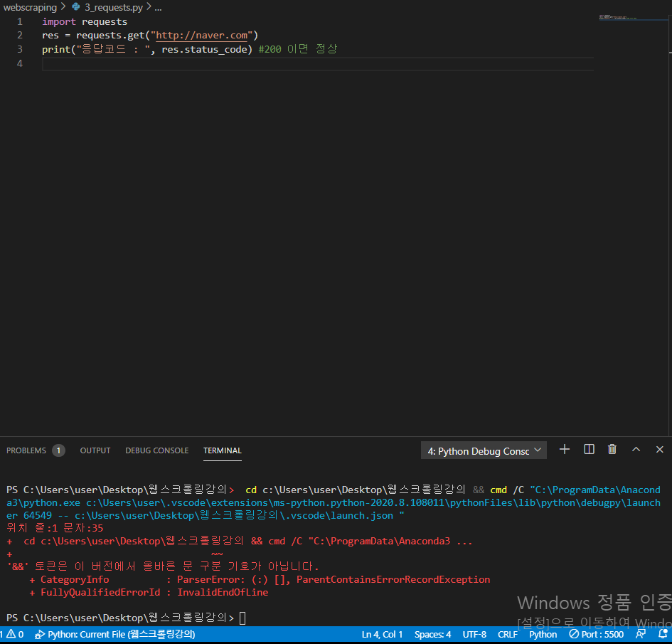The image size is (672, 644).
Task: Click Python: Current File debug launcher
Action: click(115, 635)
